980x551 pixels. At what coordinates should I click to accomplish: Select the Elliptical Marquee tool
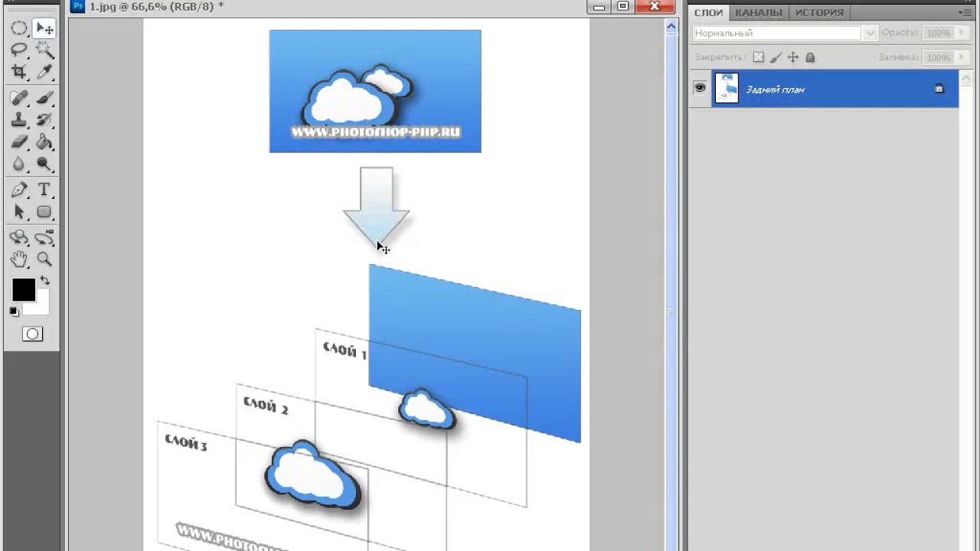(19, 29)
